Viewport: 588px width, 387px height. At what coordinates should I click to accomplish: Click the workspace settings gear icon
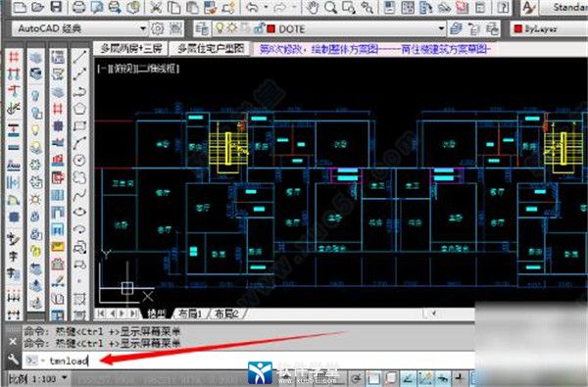click(x=158, y=28)
